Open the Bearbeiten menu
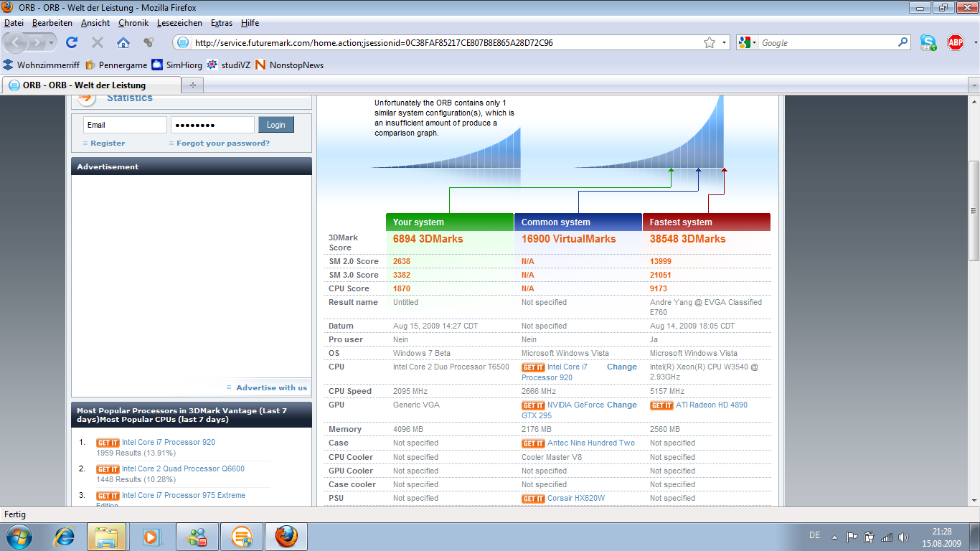Viewport: 980px width, 551px height. (x=52, y=23)
